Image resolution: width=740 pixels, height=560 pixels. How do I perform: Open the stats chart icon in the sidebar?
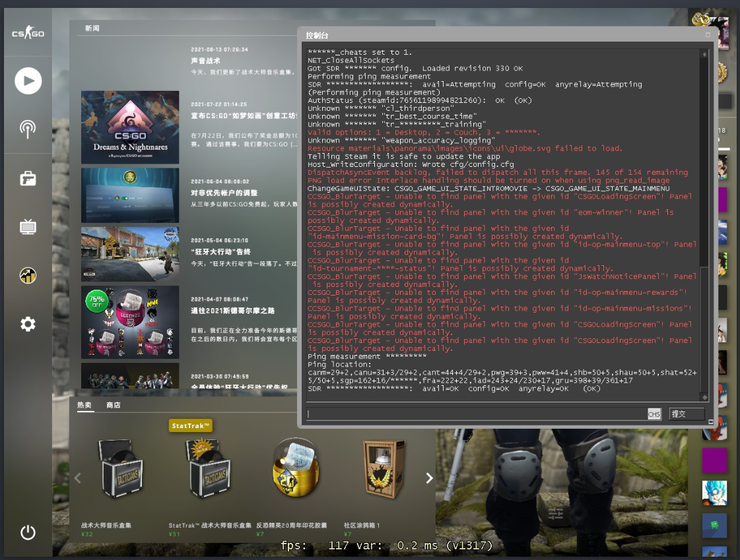28,275
